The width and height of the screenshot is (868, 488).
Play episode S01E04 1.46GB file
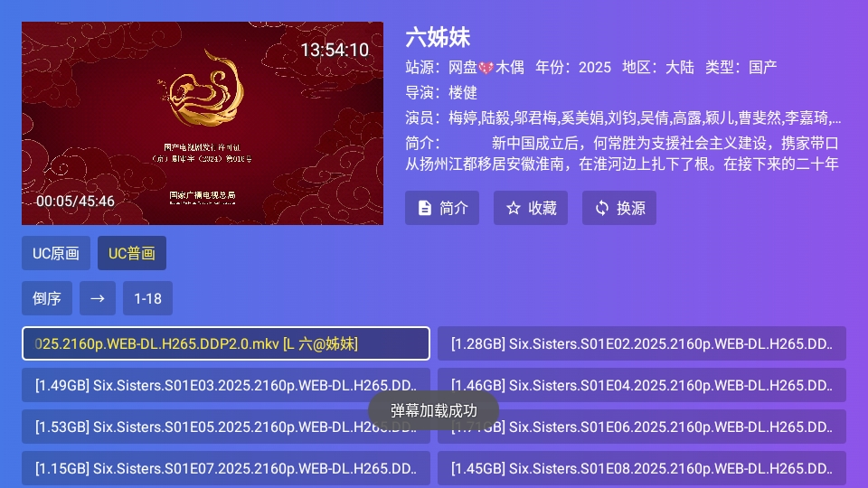pyautogui.click(x=642, y=385)
